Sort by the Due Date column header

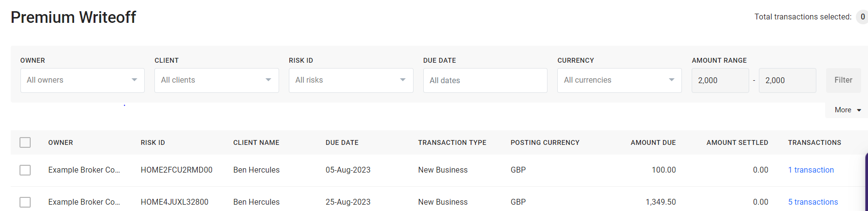(342, 142)
